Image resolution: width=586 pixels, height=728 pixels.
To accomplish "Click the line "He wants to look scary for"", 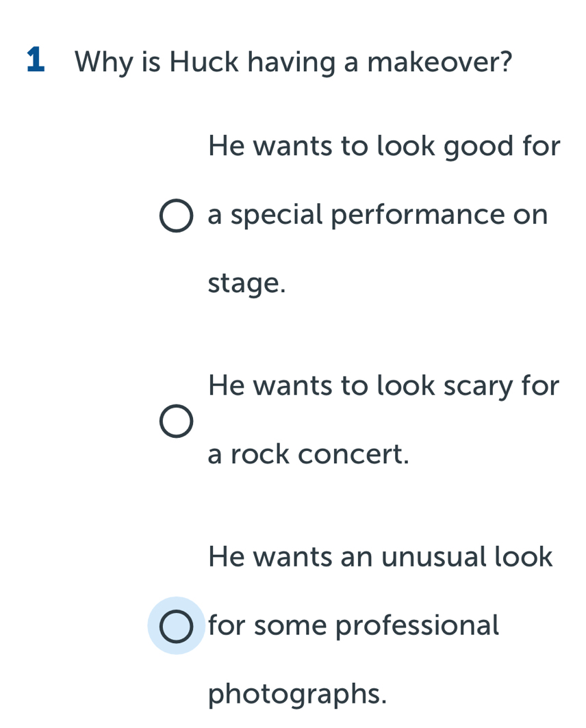I will pos(384,385).
